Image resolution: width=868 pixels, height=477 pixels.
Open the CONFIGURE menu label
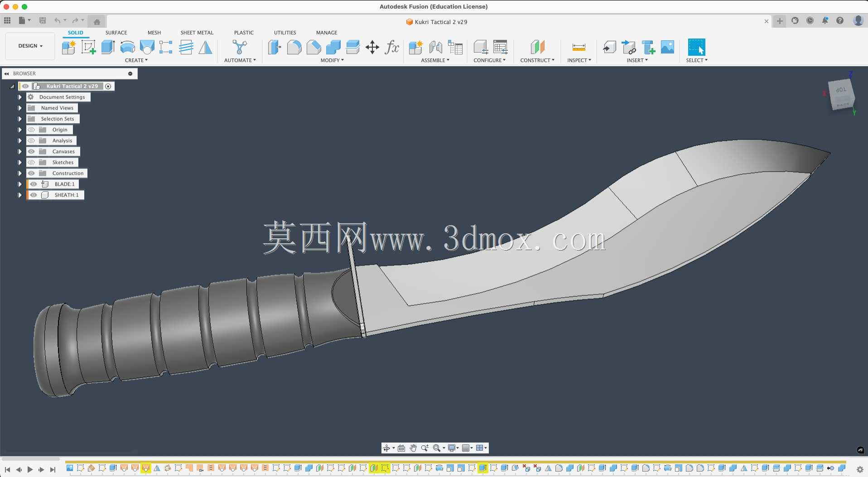[x=490, y=60]
